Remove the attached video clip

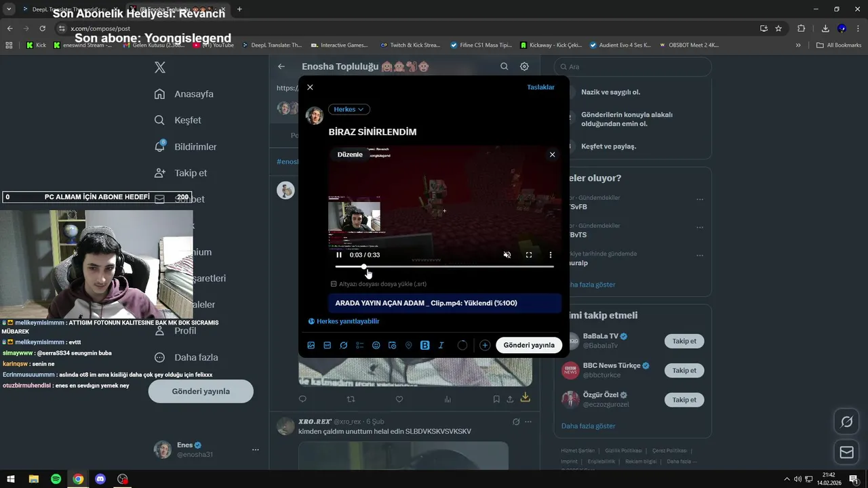point(552,155)
